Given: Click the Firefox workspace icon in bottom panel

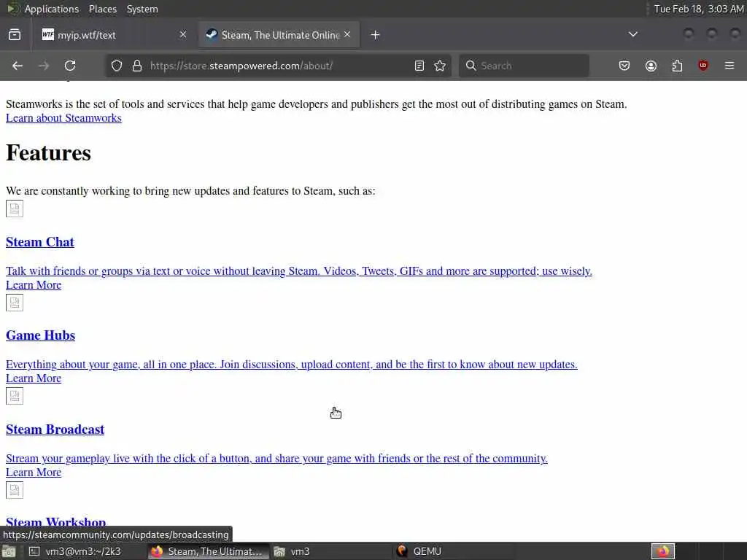Looking at the screenshot, I should click(x=663, y=551).
